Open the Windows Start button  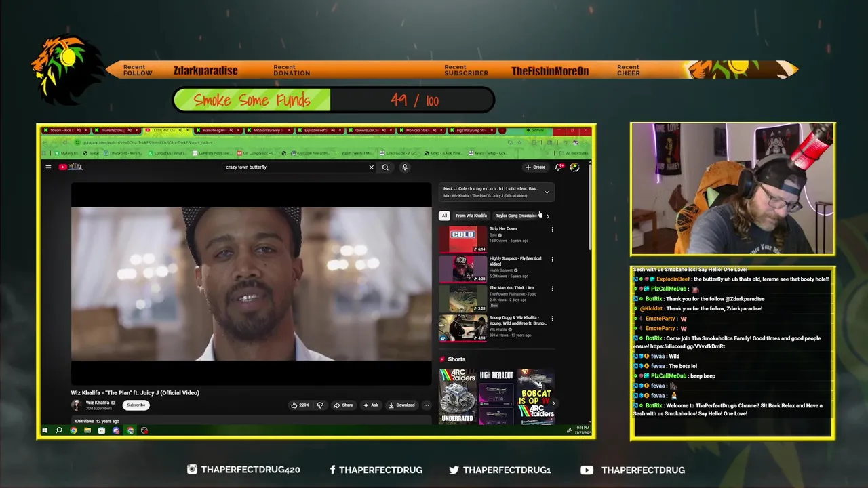pyautogui.click(x=45, y=430)
